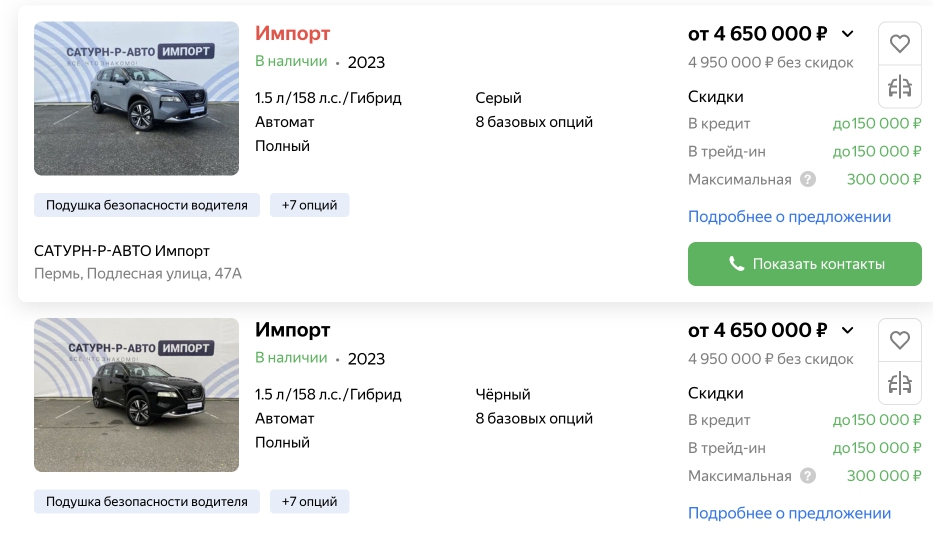Add black car listing to favorites
Viewport: 933px width, 534px height.
pos(900,340)
